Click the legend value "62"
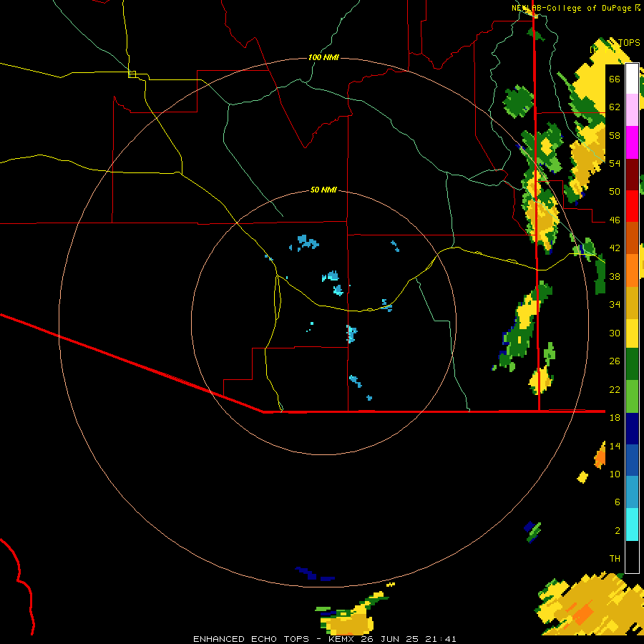 point(615,107)
